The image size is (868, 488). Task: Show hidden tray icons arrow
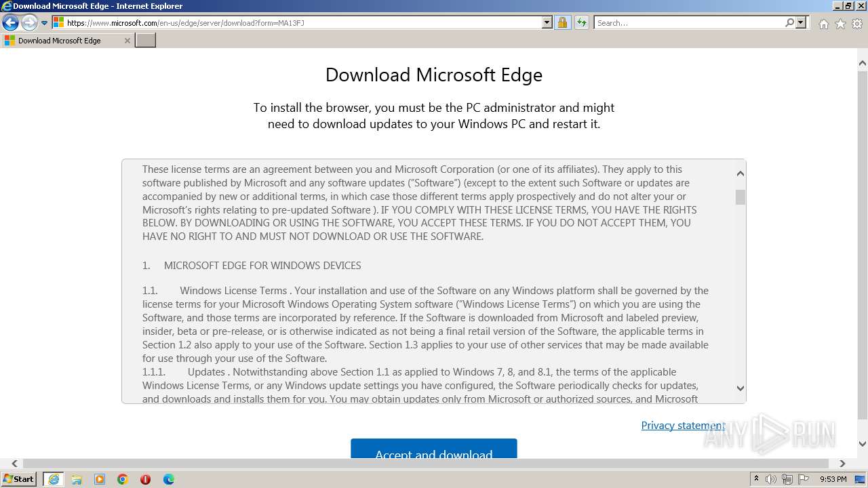coord(756,479)
